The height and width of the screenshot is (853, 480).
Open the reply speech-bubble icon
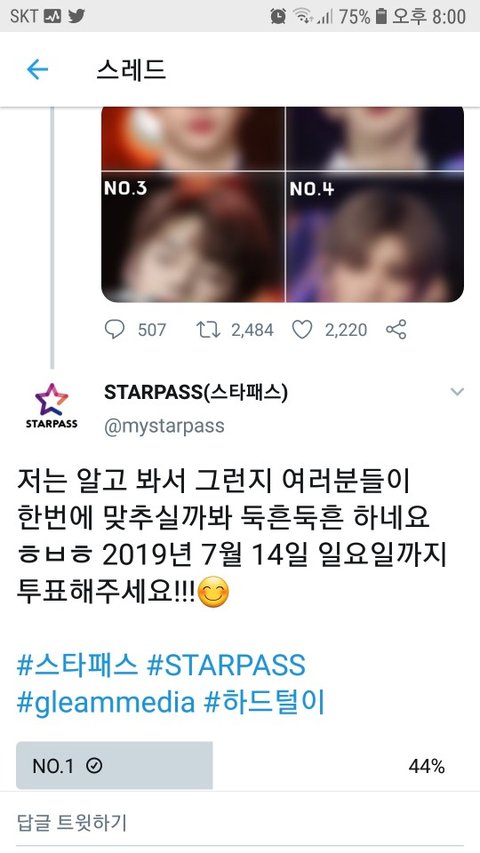coord(114,329)
